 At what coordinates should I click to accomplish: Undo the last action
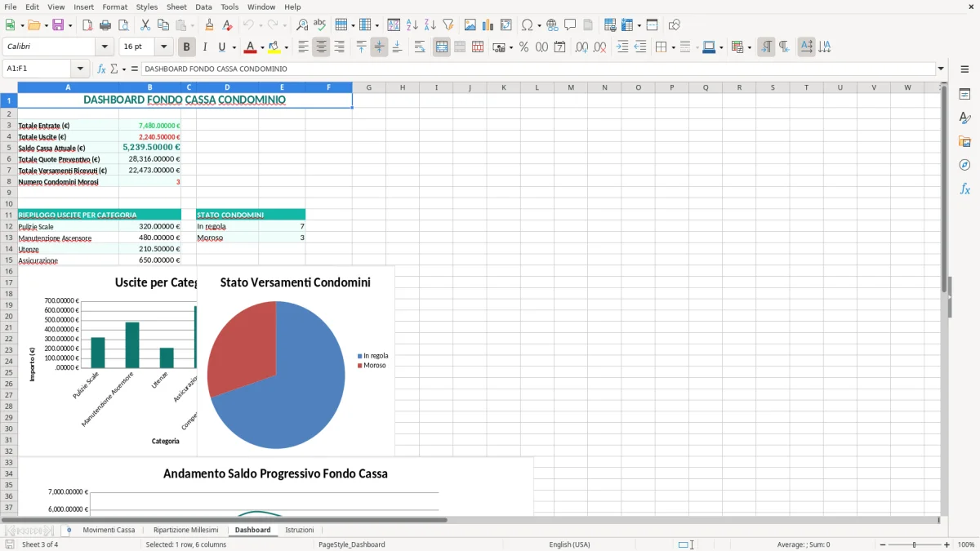[249, 25]
